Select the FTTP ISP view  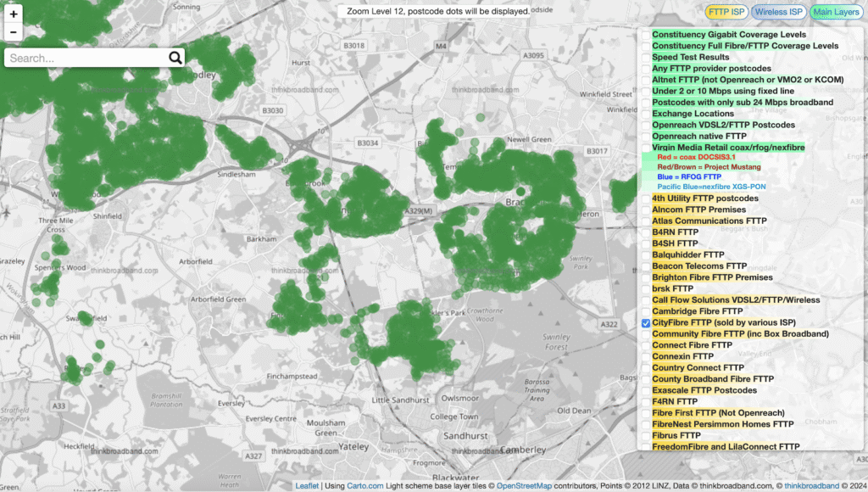click(x=729, y=12)
